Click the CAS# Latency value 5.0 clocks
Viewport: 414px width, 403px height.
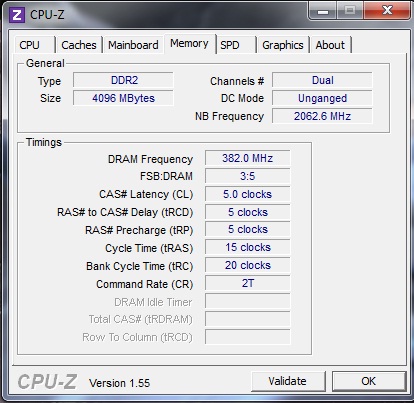click(248, 194)
